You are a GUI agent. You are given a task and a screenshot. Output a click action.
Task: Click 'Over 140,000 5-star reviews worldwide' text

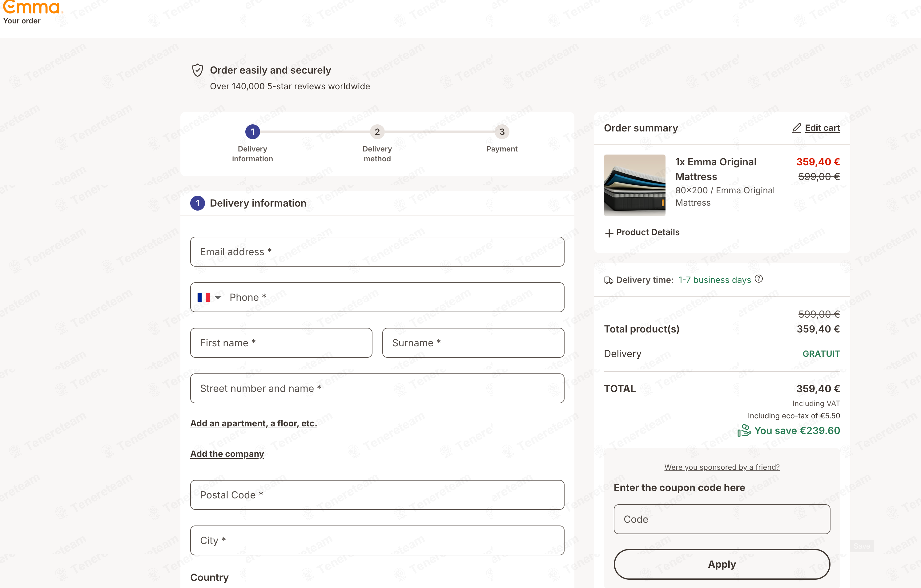(290, 87)
